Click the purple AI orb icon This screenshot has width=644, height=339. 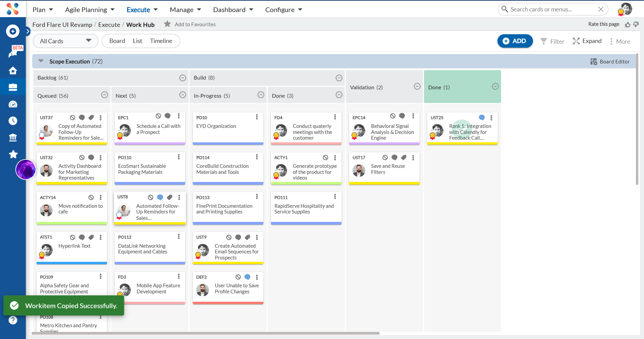tap(26, 169)
